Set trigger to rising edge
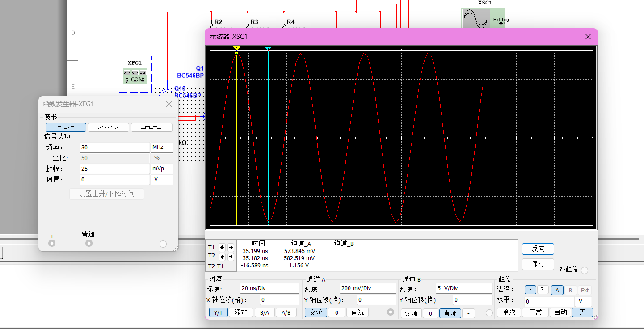 [x=530, y=290]
